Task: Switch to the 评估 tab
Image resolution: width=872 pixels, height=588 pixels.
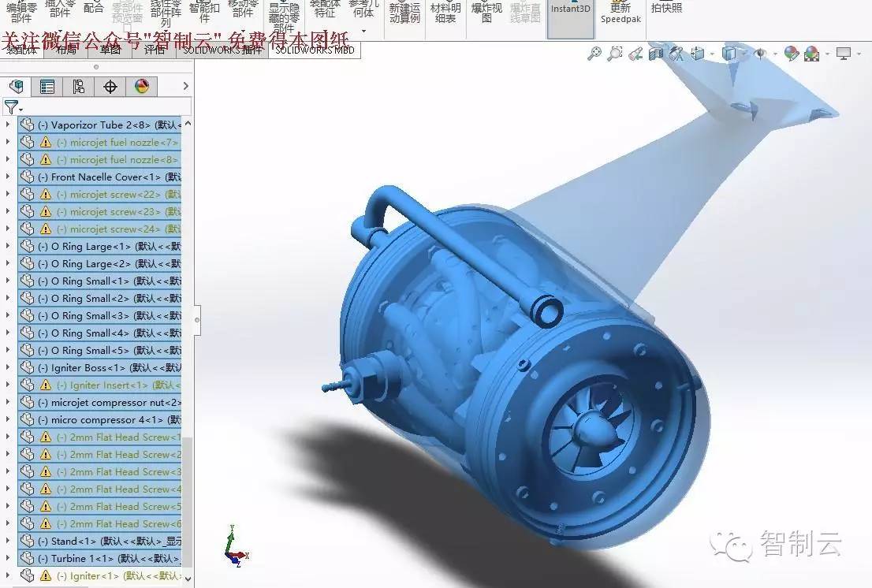Action: 154,50
